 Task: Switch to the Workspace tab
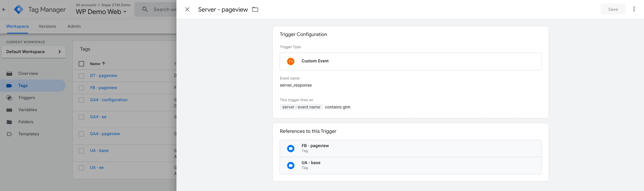(17, 26)
